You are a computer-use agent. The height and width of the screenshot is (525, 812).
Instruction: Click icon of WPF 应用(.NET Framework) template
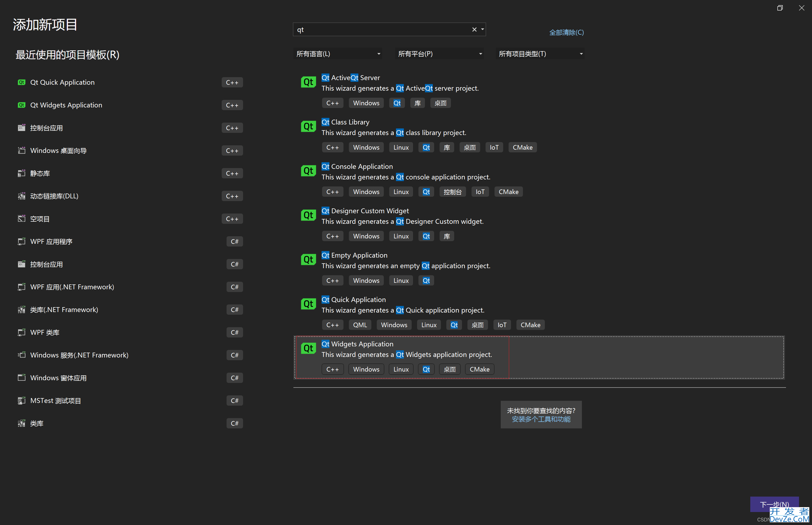tap(21, 287)
